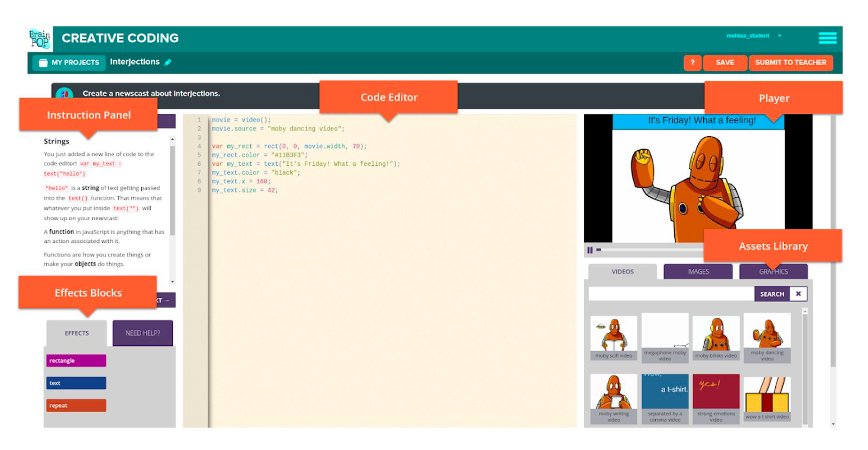Select the Videos tab

coord(622,272)
